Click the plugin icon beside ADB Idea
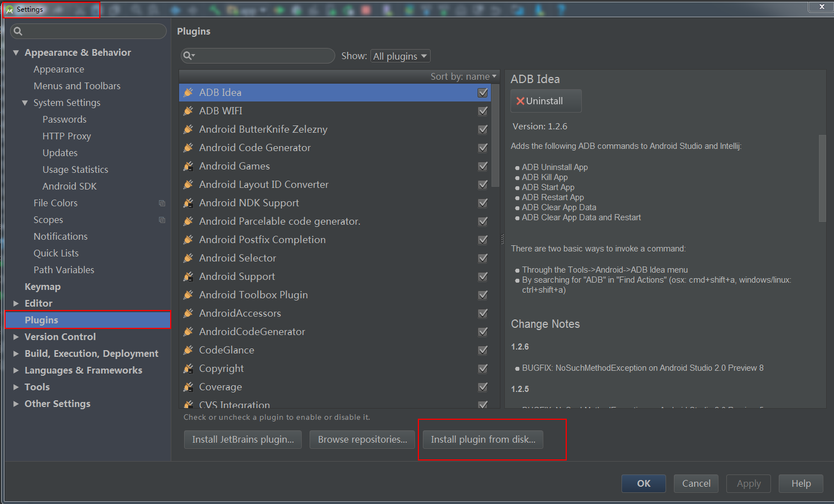This screenshot has width=834, height=504. 189,93
